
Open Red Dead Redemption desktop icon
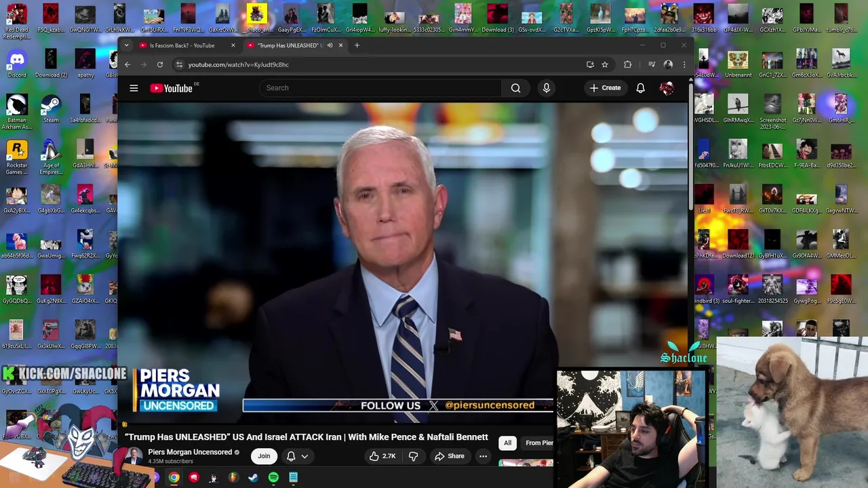[17, 22]
